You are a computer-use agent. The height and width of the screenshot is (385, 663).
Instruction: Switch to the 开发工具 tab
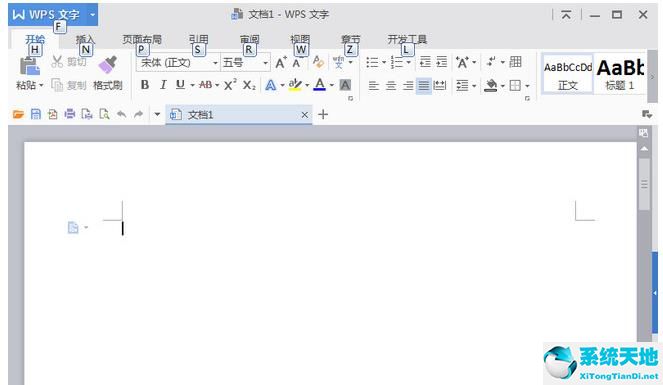pyautogui.click(x=407, y=40)
